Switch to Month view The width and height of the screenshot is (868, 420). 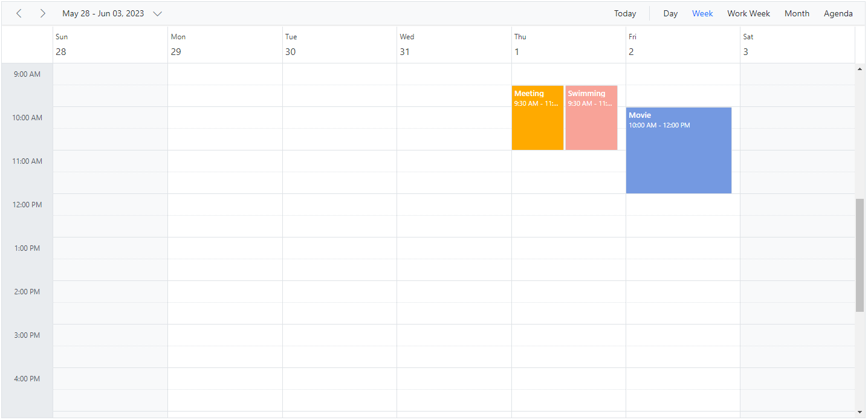(797, 13)
